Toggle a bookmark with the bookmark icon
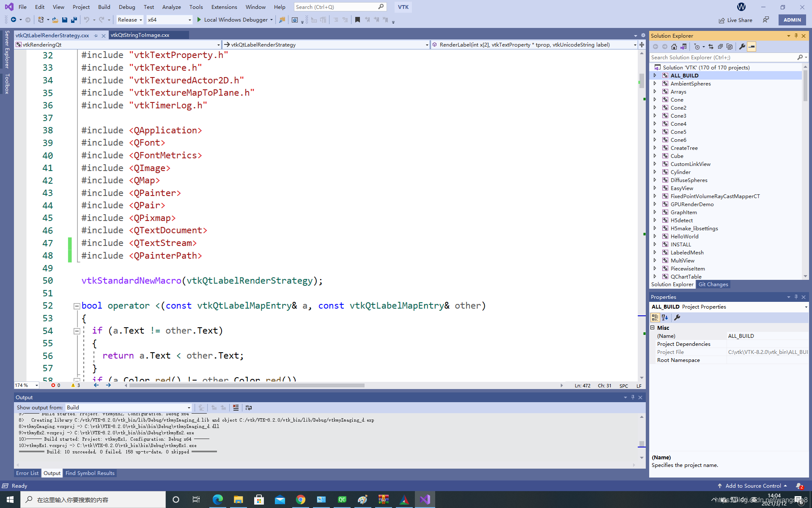The width and height of the screenshot is (812, 508). [357, 19]
